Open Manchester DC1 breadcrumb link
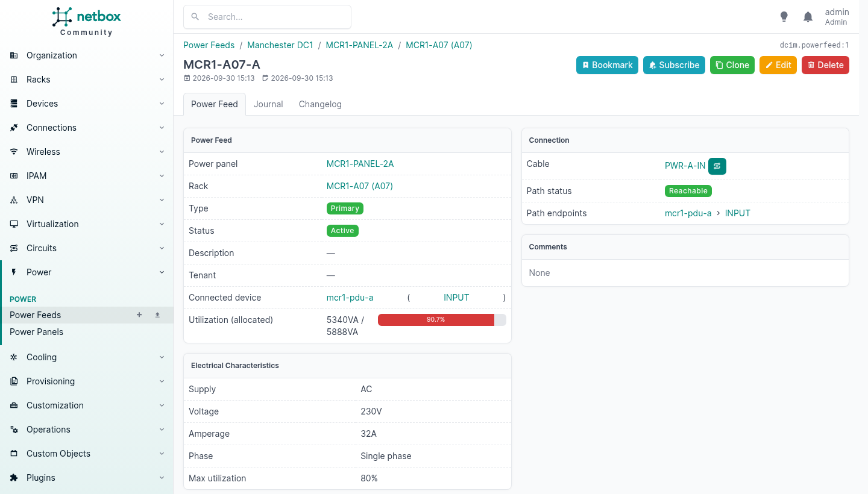Viewport: 868px width, 494px height. (x=280, y=45)
